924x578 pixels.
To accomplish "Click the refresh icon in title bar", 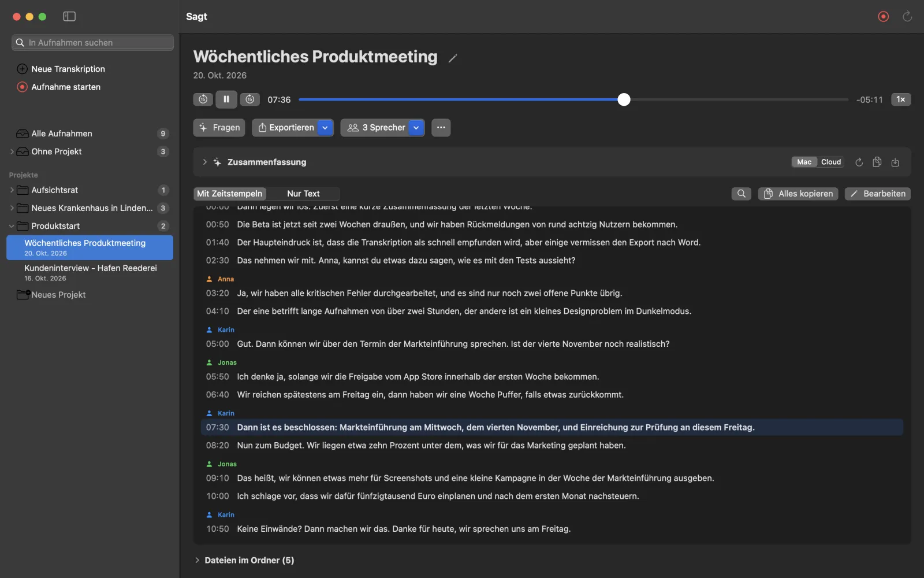I will pos(907,16).
